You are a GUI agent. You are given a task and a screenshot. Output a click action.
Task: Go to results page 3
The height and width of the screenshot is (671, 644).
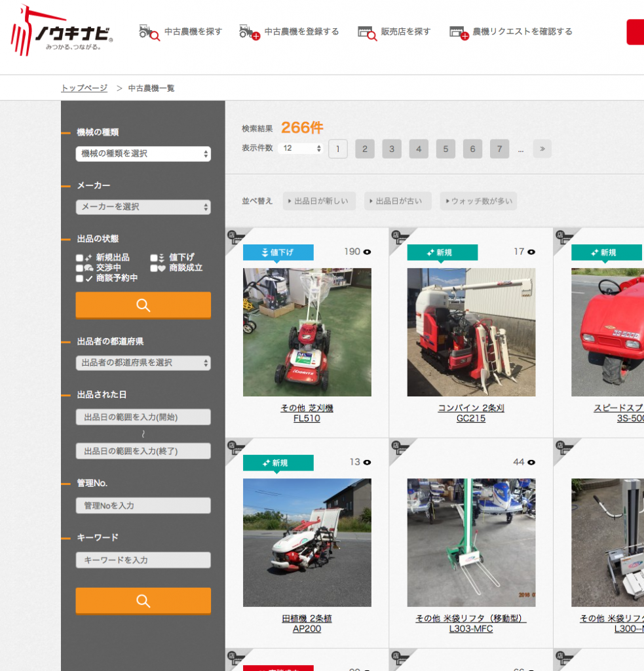(391, 149)
